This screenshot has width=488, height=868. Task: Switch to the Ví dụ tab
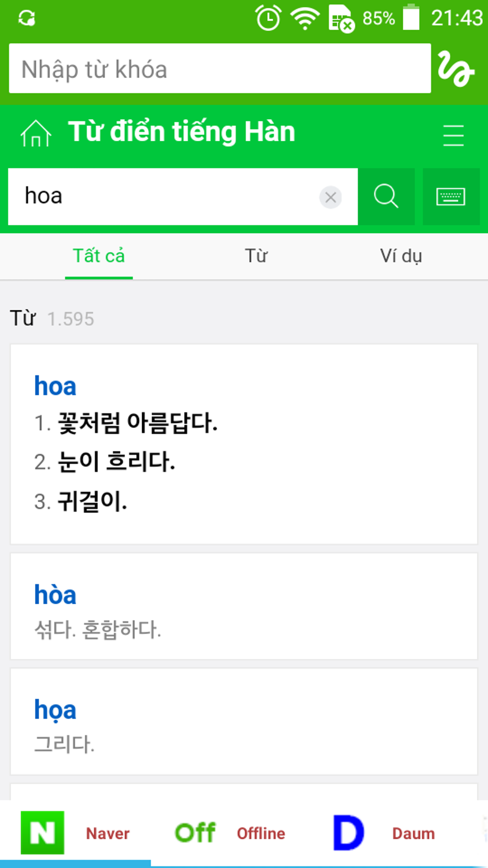401,256
